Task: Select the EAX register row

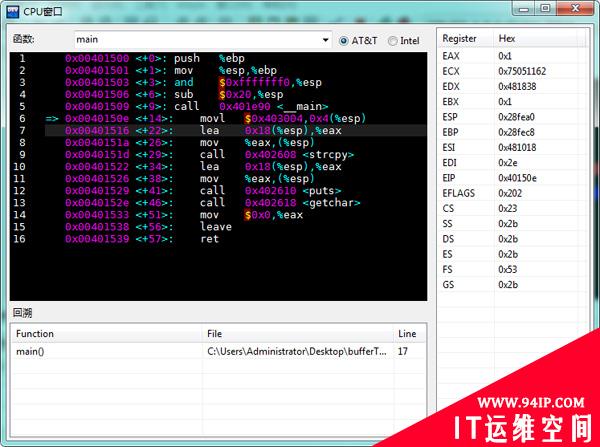Action: (x=513, y=56)
